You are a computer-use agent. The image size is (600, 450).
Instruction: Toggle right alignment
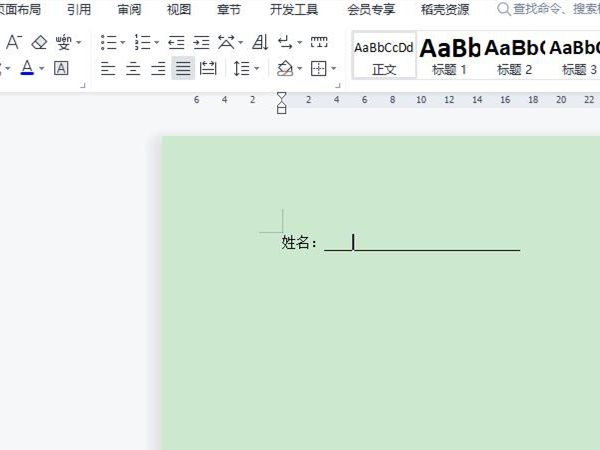157,68
